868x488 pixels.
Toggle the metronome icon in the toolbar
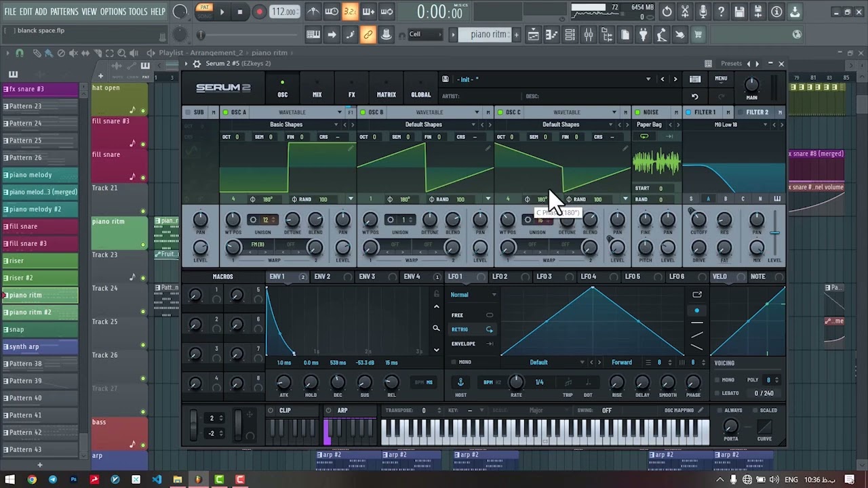pos(313,12)
